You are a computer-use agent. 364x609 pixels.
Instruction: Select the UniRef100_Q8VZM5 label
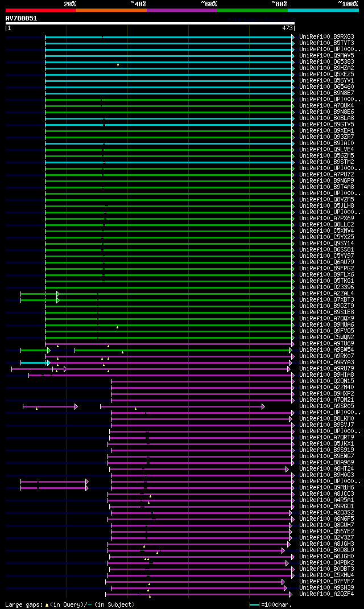tap(326, 200)
